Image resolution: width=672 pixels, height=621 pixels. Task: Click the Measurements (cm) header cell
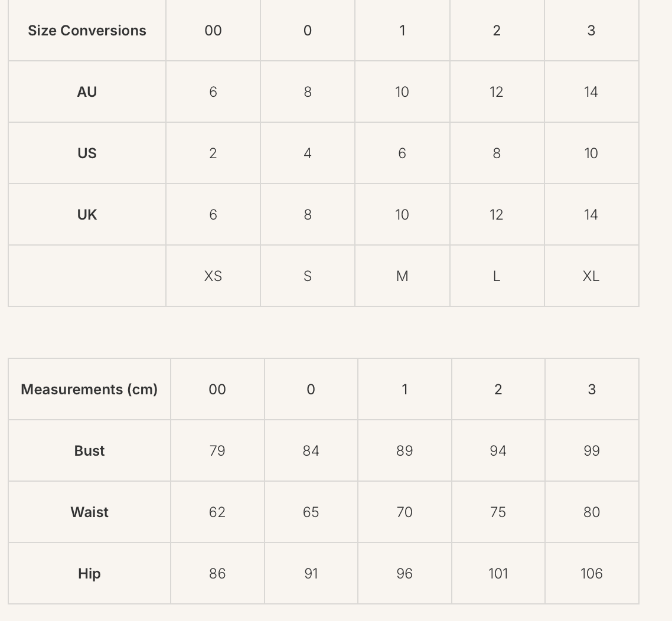click(x=89, y=390)
